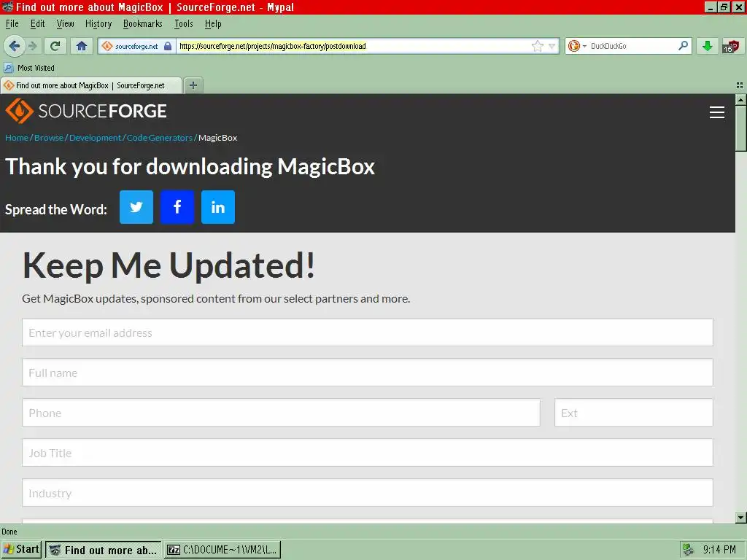Focus the Industry field
Image resolution: width=747 pixels, height=560 pixels.
[368, 492]
